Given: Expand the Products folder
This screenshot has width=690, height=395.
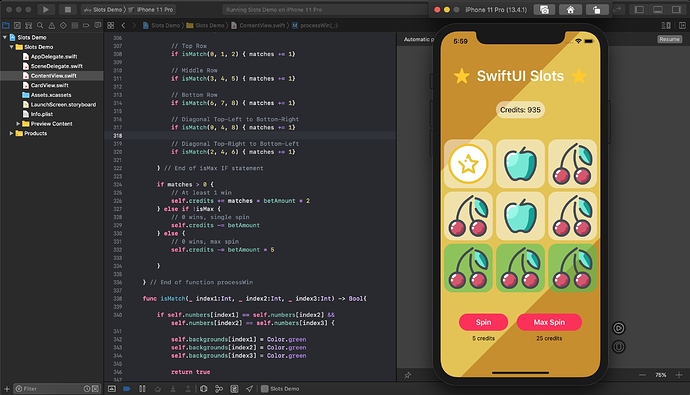Looking at the screenshot, I should (11, 133).
